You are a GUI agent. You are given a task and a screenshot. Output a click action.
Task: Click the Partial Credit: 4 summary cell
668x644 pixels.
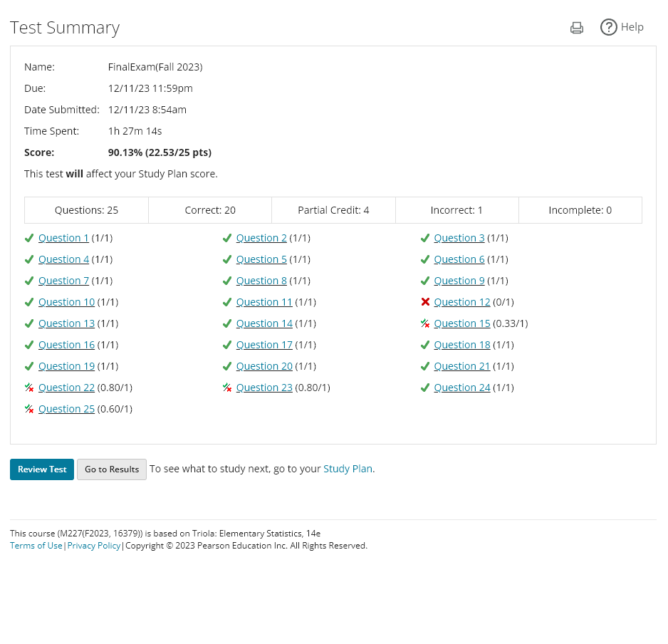coord(333,210)
